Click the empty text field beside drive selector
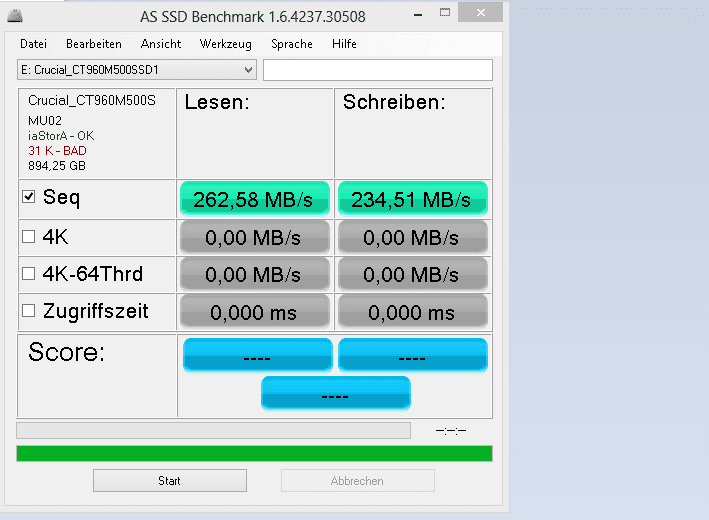Viewport: 709px width, 520px height. [x=378, y=70]
